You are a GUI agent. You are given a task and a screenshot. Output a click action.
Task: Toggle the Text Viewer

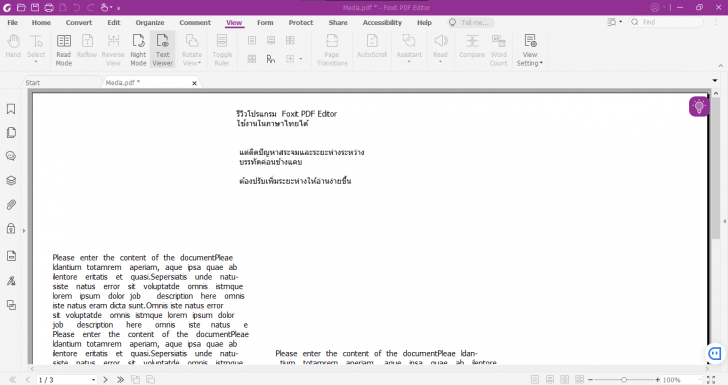click(162, 50)
